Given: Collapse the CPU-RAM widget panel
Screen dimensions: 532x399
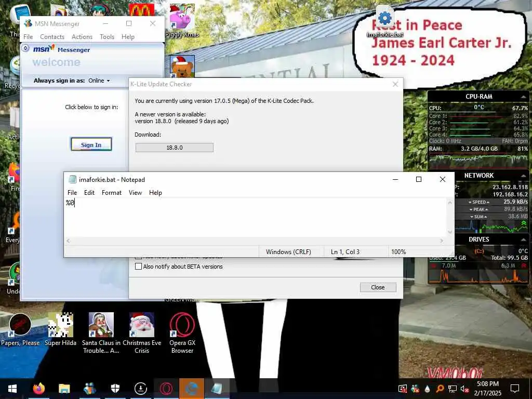Looking at the screenshot, I should 524,97.
